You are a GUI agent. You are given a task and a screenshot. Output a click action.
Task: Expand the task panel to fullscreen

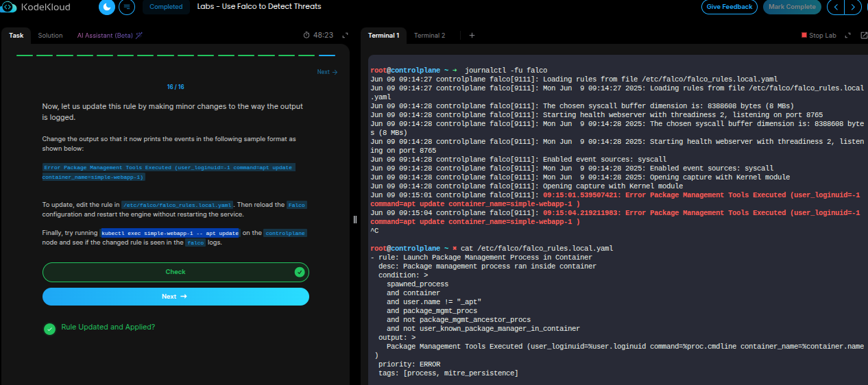[x=345, y=35]
